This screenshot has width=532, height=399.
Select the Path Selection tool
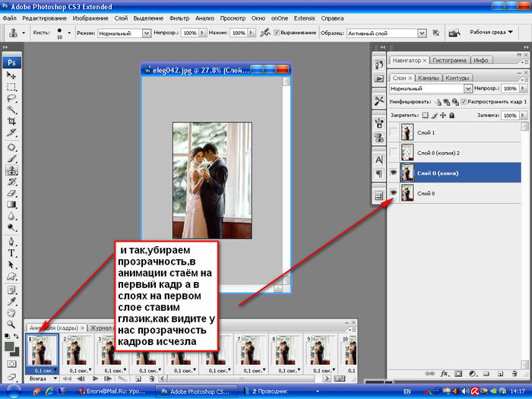[x=11, y=264]
